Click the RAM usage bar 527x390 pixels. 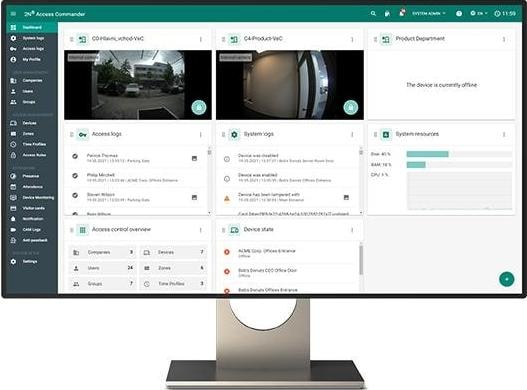click(459, 164)
